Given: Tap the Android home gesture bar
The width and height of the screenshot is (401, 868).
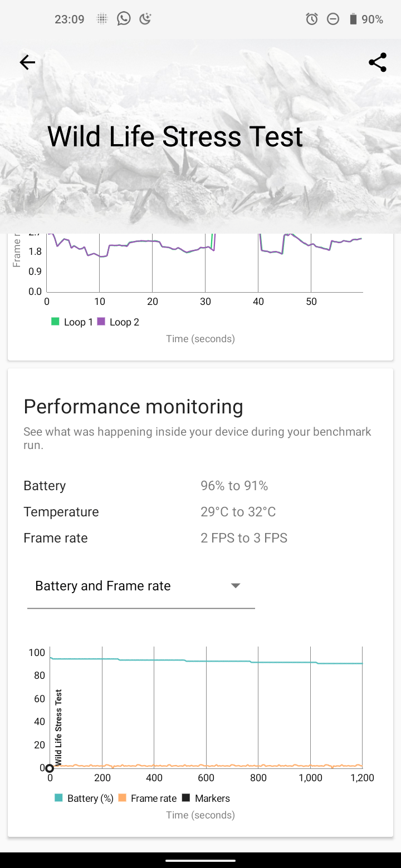Looking at the screenshot, I should coord(200,860).
